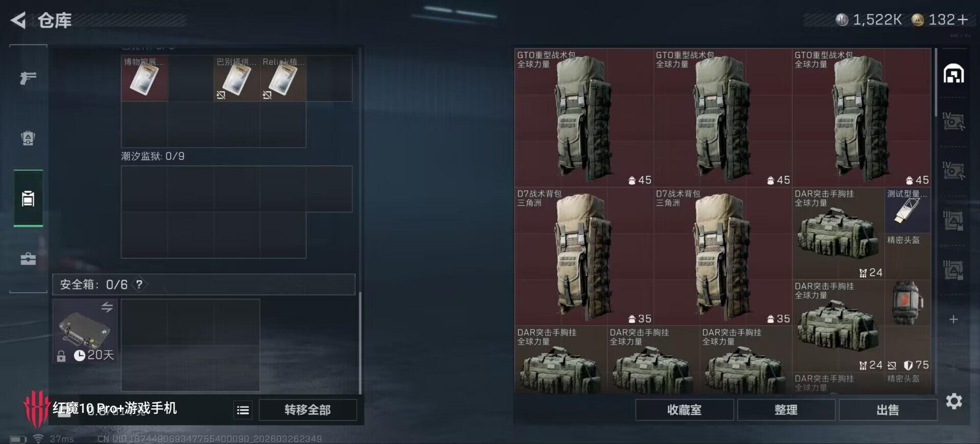Select the backpack category sidebar tab
Viewport: 980px width, 444px height.
[x=28, y=198]
